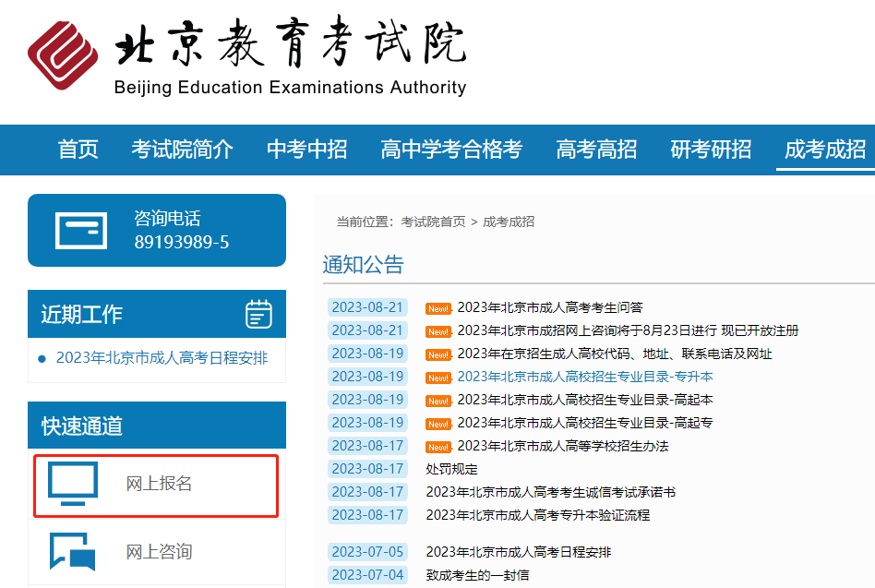875x588 pixels.
Task: Click the New badge beside 2023年北京市成人高考考生问答
Action: pyautogui.click(x=437, y=308)
